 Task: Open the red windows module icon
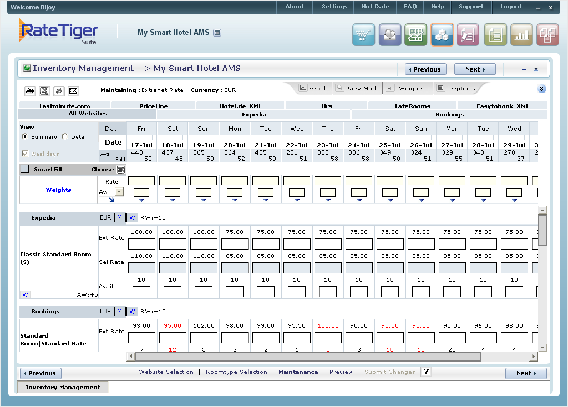pos(547,35)
